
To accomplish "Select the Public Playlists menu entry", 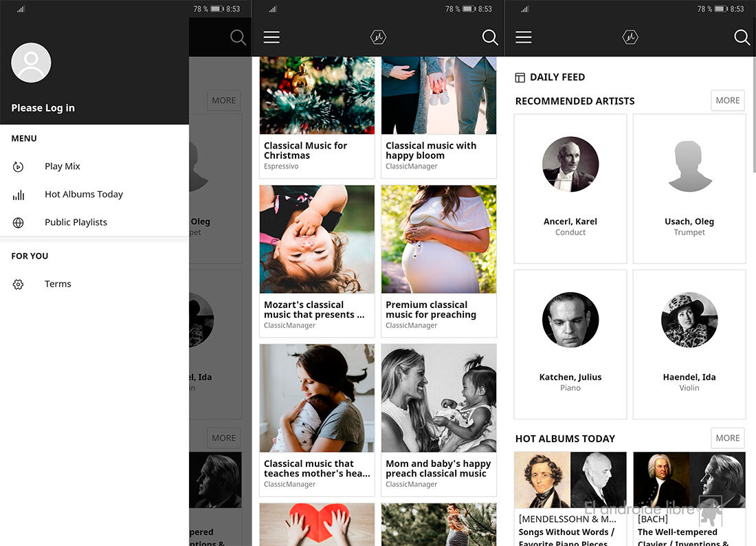I will pos(76,223).
